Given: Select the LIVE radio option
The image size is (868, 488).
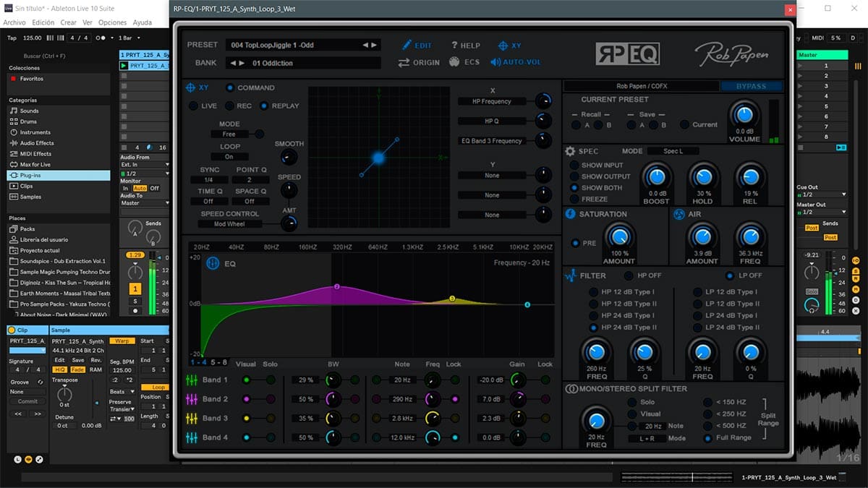Looking at the screenshot, I should point(193,106).
